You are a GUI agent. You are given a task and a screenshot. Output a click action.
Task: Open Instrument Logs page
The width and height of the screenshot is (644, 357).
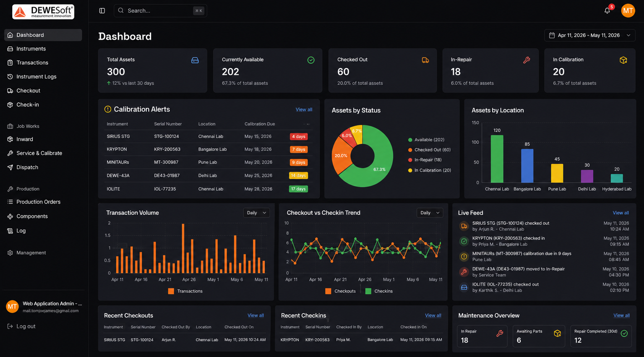click(43, 77)
